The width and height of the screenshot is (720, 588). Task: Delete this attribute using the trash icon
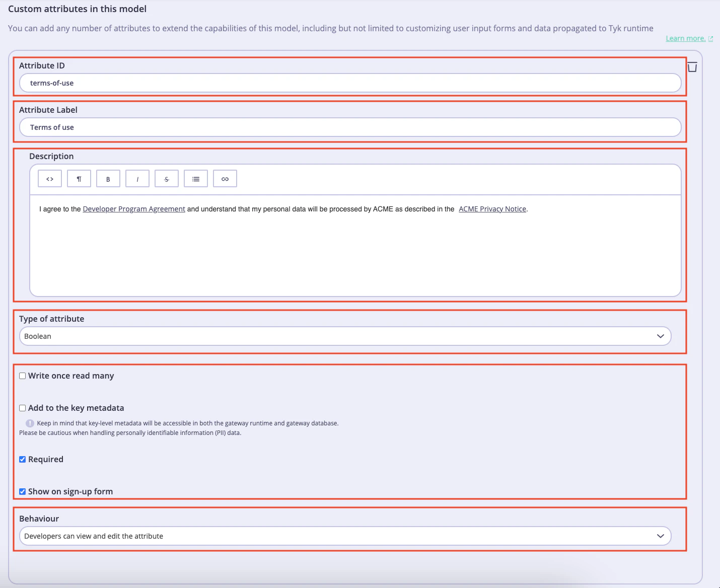pos(692,66)
